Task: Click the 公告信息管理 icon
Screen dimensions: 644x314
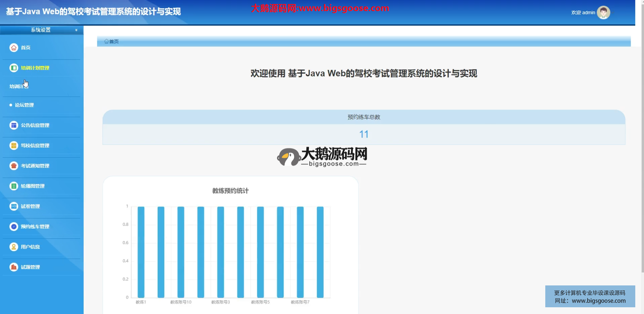Action: click(x=14, y=125)
